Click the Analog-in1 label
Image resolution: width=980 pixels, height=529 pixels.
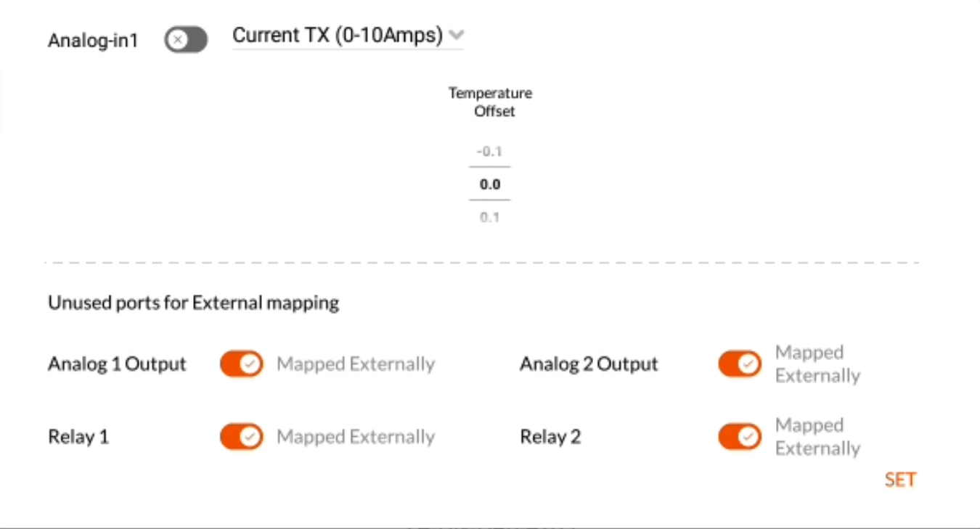point(93,41)
